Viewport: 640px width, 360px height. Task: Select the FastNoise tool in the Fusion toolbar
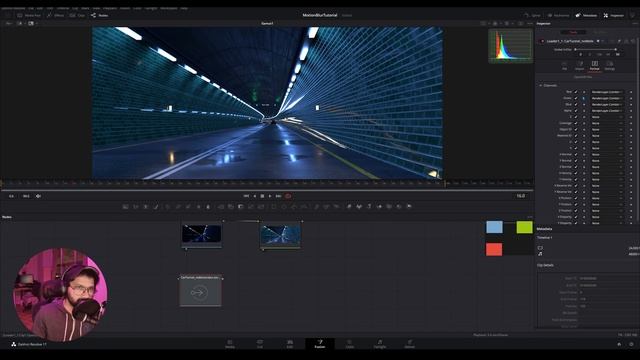pos(136,207)
